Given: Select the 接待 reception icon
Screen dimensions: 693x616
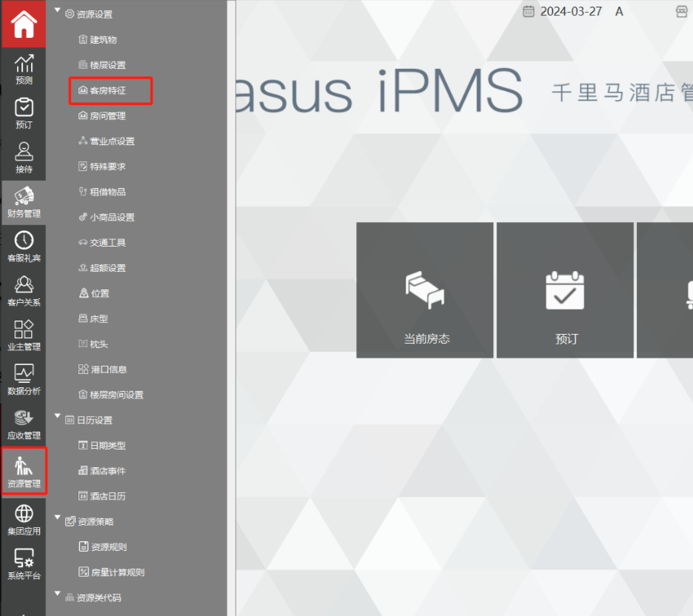Looking at the screenshot, I should click(24, 157).
